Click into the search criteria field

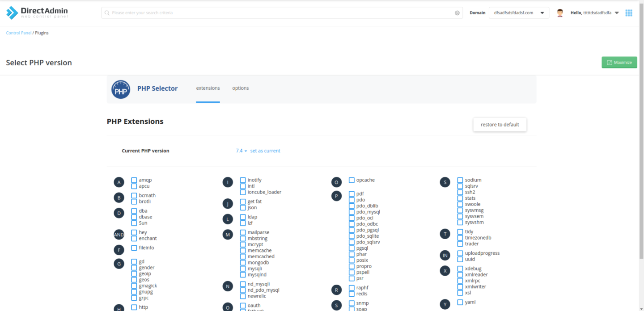(x=277, y=13)
